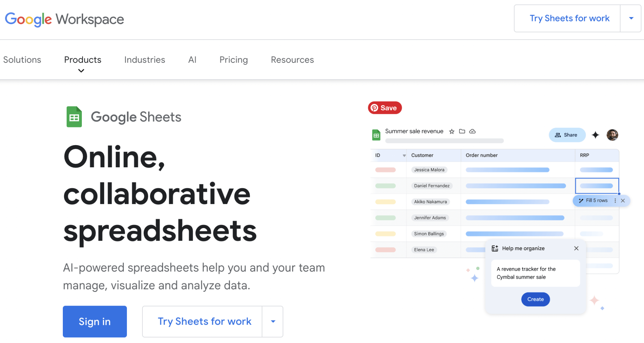Click the Google Workspace logo
Image resolution: width=644 pixels, height=343 pixels.
tap(64, 19)
